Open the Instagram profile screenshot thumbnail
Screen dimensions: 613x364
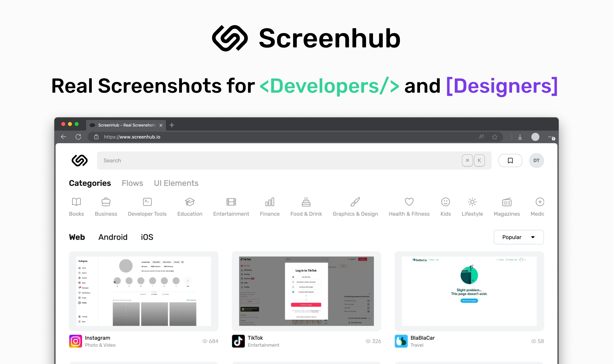(144, 291)
